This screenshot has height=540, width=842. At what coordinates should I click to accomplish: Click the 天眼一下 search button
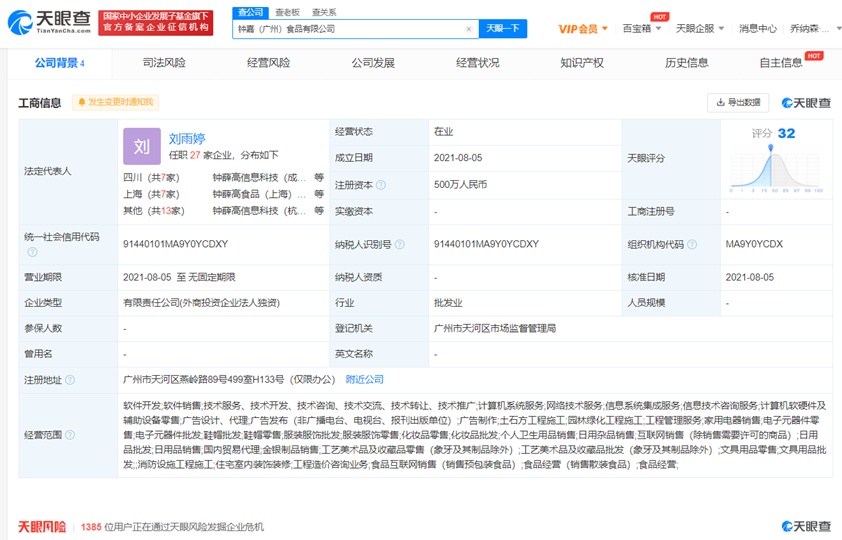(503, 28)
